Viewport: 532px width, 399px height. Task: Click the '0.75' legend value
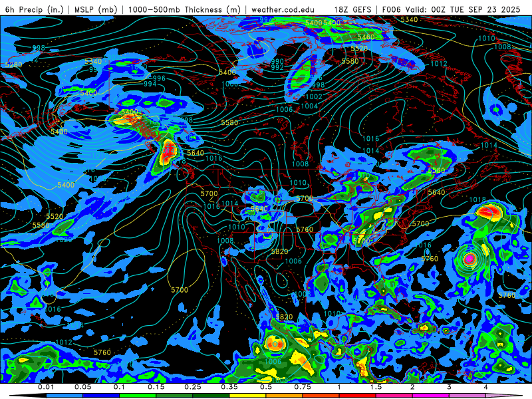pos(303,387)
